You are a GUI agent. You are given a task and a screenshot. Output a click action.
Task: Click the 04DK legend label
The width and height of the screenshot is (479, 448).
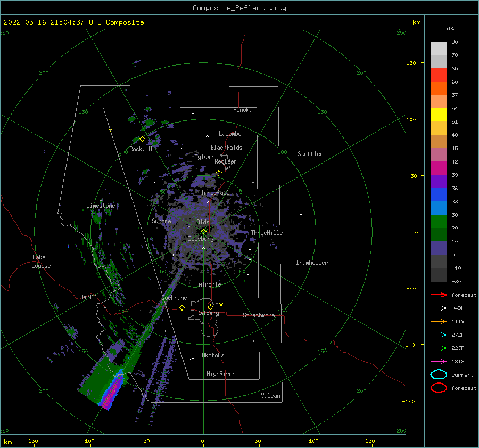click(458, 308)
